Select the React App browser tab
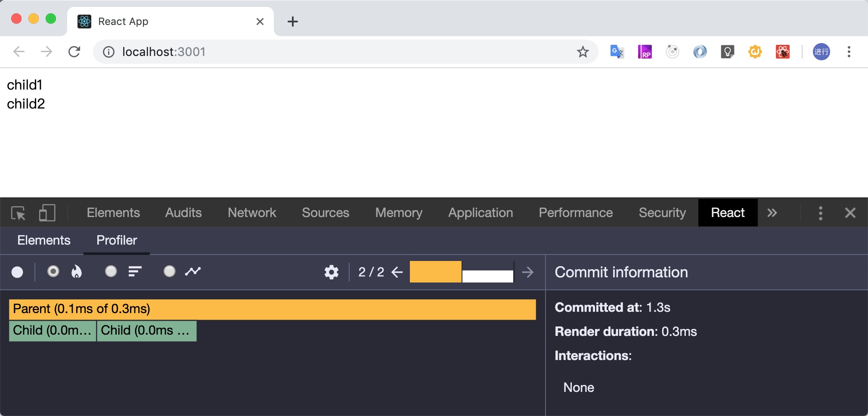868x416 pixels. pyautogui.click(x=170, y=22)
